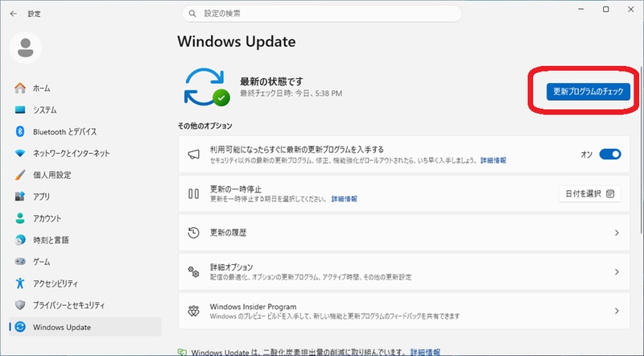Click the Windows Insider Program heart icon
The height and width of the screenshot is (356, 644).
click(x=193, y=311)
